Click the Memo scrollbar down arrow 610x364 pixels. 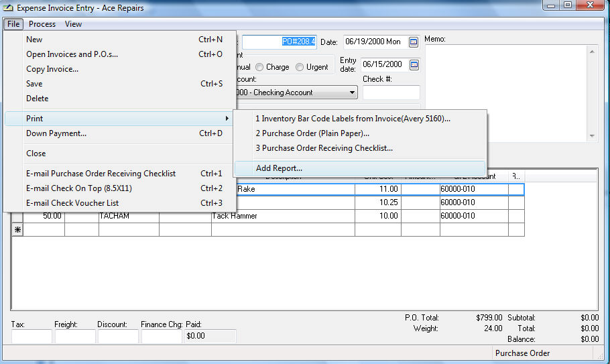pos(591,135)
